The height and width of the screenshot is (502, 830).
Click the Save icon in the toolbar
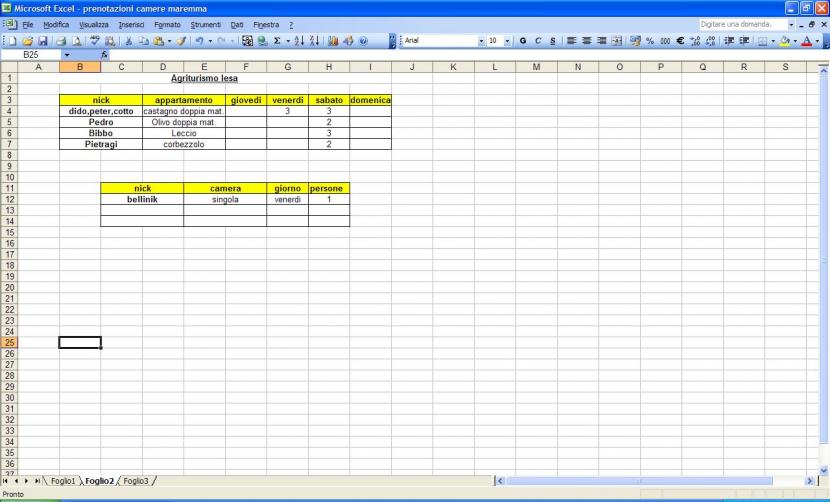43,41
